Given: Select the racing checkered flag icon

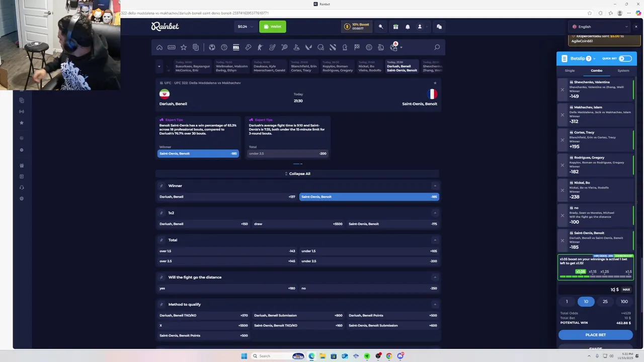Looking at the screenshot, I should pyautogui.click(x=357, y=47).
